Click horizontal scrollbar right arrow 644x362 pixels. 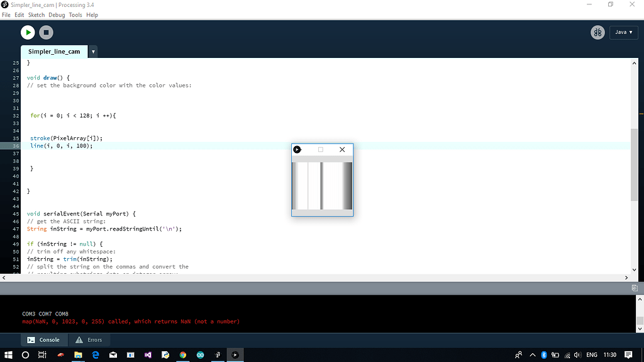(626, 278)
